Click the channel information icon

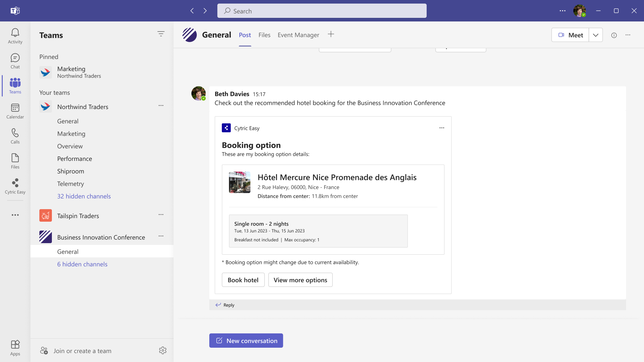tap(614, 35)
